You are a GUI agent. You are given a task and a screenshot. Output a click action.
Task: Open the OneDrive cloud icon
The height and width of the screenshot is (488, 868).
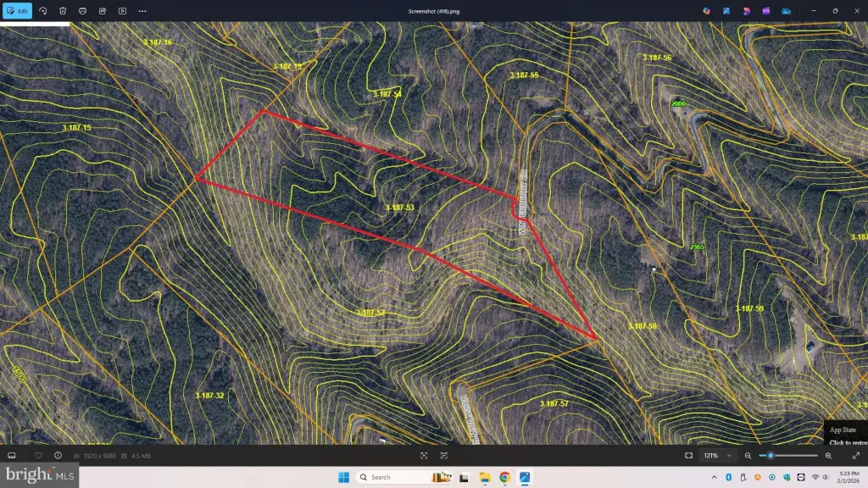click(x=786, y=11)
